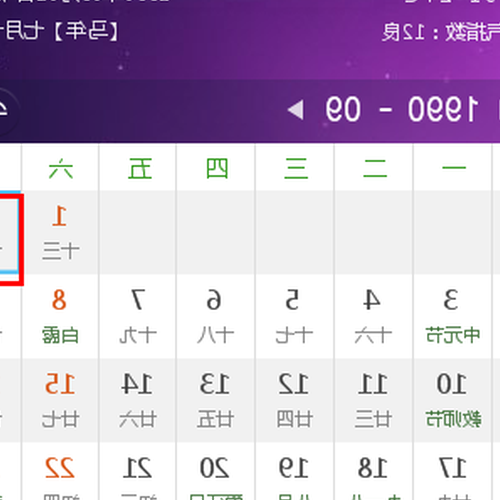Click the 六 Saturday column header

(x=60, y=168)
